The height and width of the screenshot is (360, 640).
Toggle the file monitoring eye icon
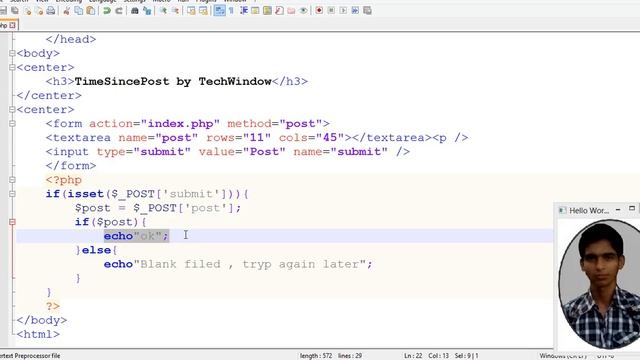(303, 11)
